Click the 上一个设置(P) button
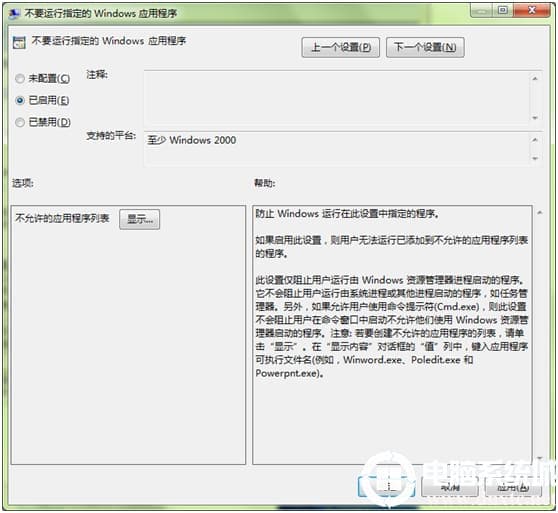558x513 pixels. coord(341,47)
